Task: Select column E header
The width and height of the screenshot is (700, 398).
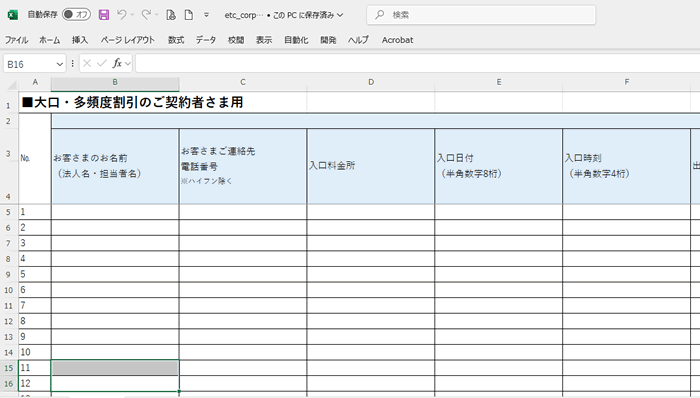Action: 499,82
